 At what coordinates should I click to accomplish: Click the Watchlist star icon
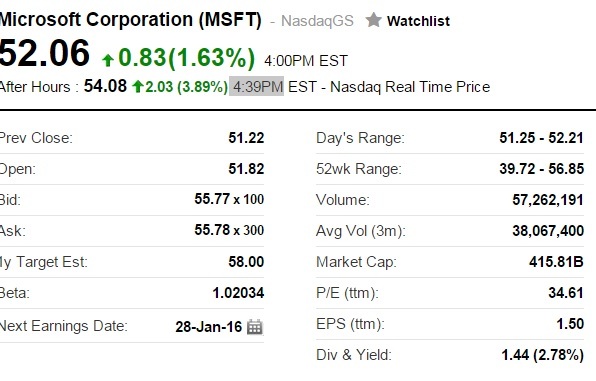[x=373, y=20]
